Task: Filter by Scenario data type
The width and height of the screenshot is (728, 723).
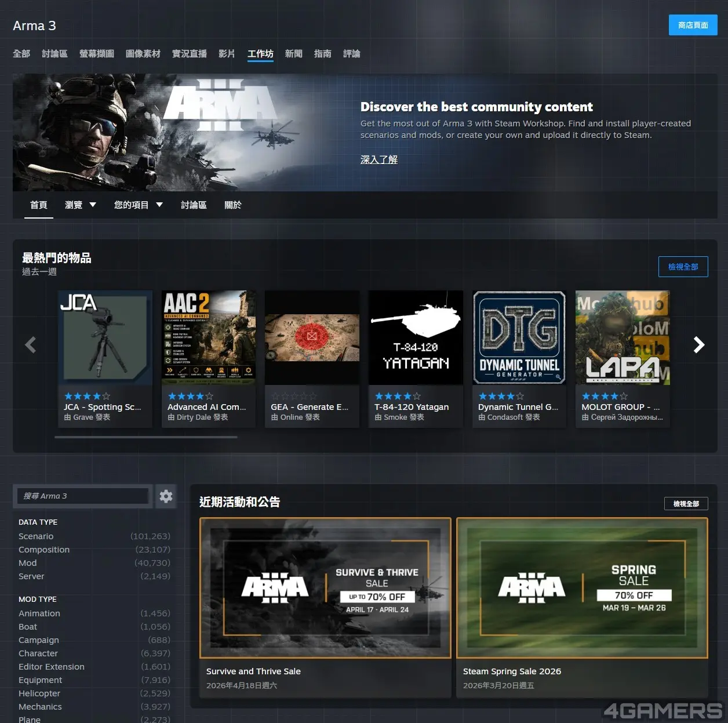Action: coord(94,536)
